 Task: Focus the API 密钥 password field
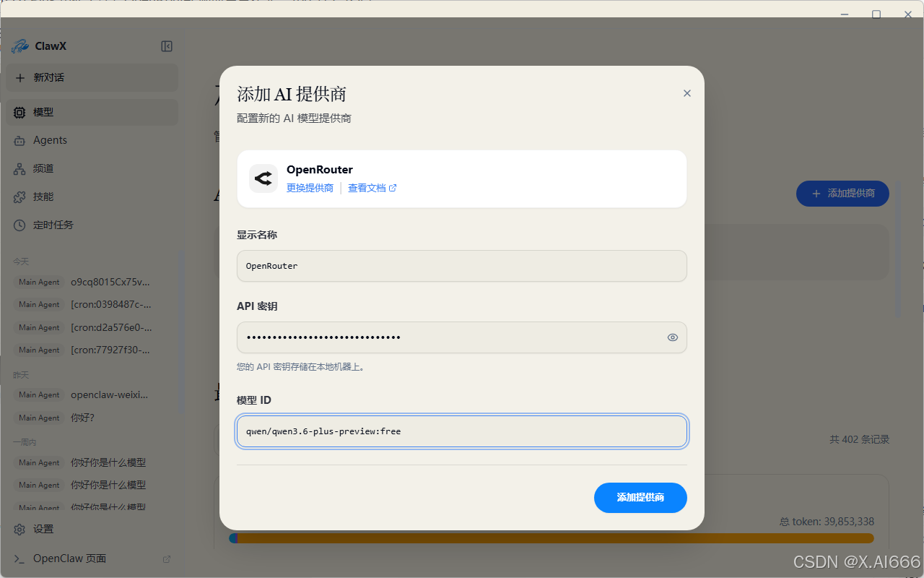point(462,337)
